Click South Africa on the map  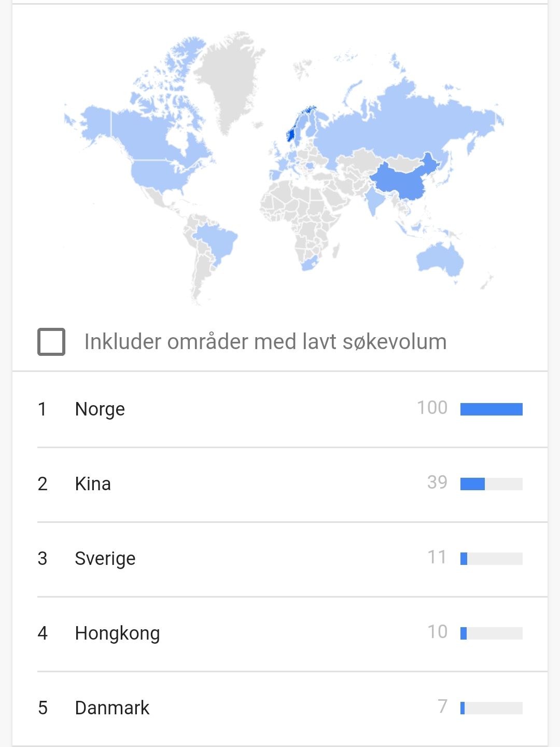(310, 262)
